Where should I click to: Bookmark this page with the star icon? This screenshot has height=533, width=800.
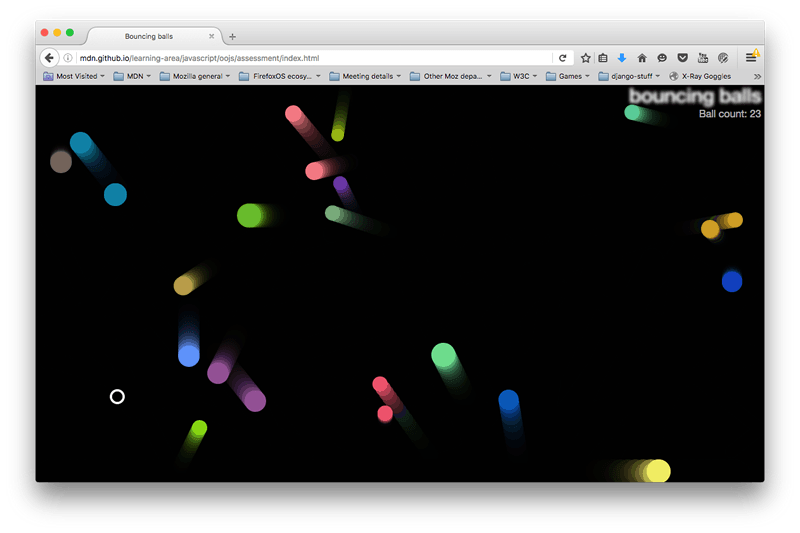pos(586,58)
